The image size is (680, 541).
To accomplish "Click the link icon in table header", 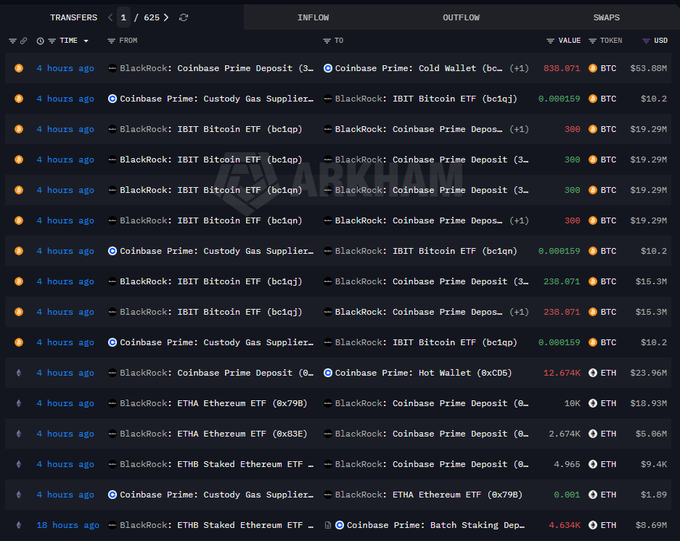I will click(23, 41).
